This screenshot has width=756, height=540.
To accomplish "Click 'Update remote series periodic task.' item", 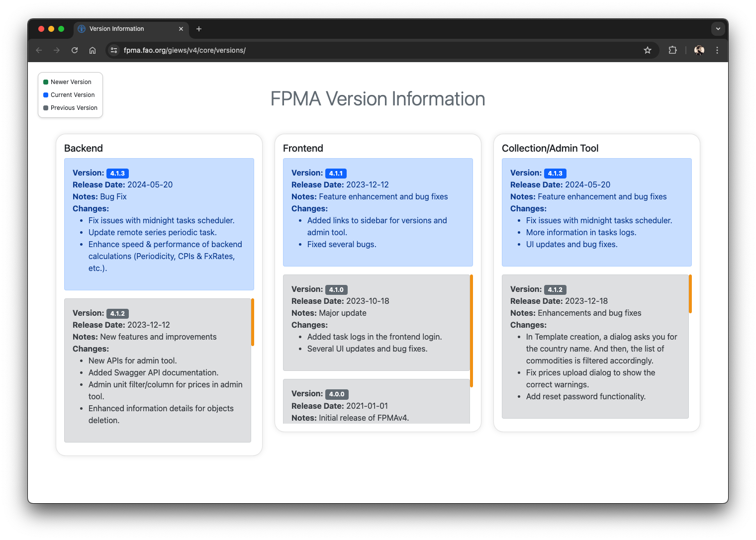I will coord(153,232).
